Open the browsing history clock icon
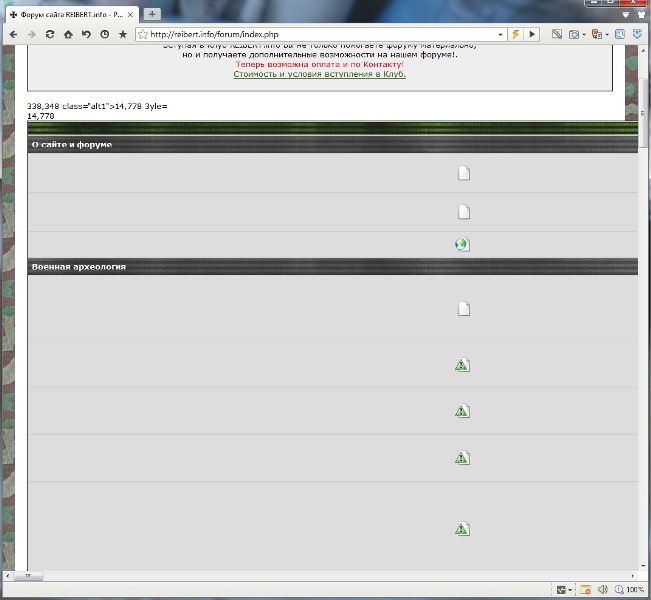 coord(105,34)
